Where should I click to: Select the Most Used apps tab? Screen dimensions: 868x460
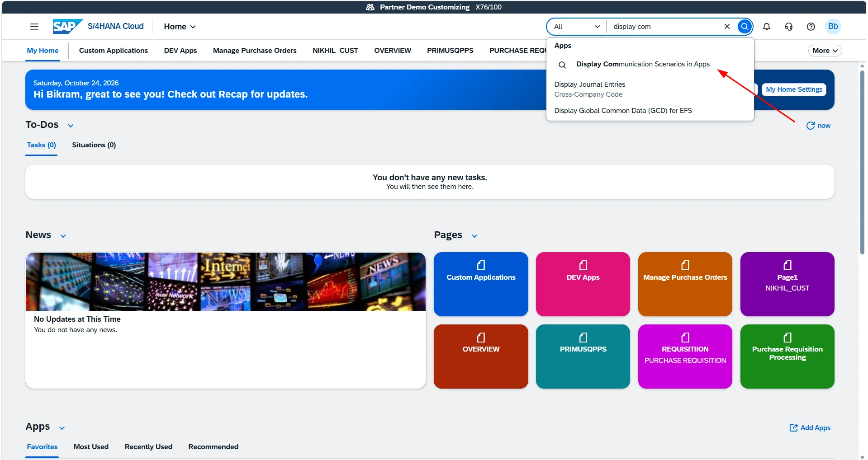point(91,447)
